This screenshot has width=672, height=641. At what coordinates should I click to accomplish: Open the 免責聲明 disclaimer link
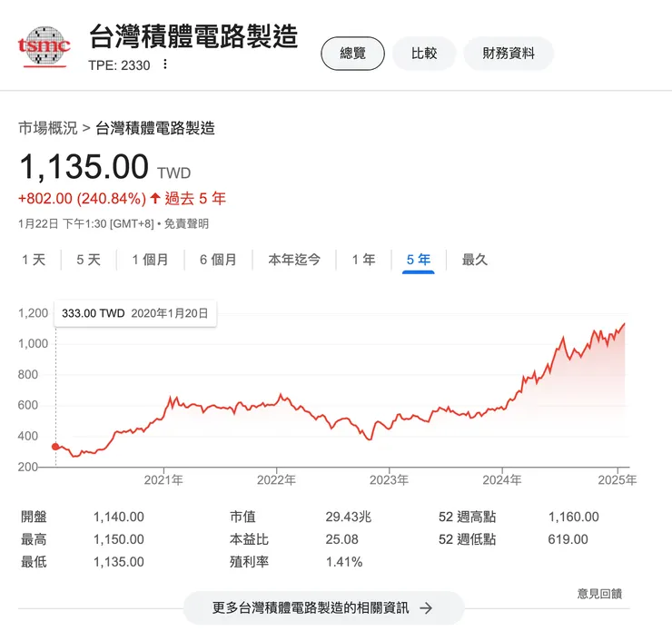click(186, 223)
